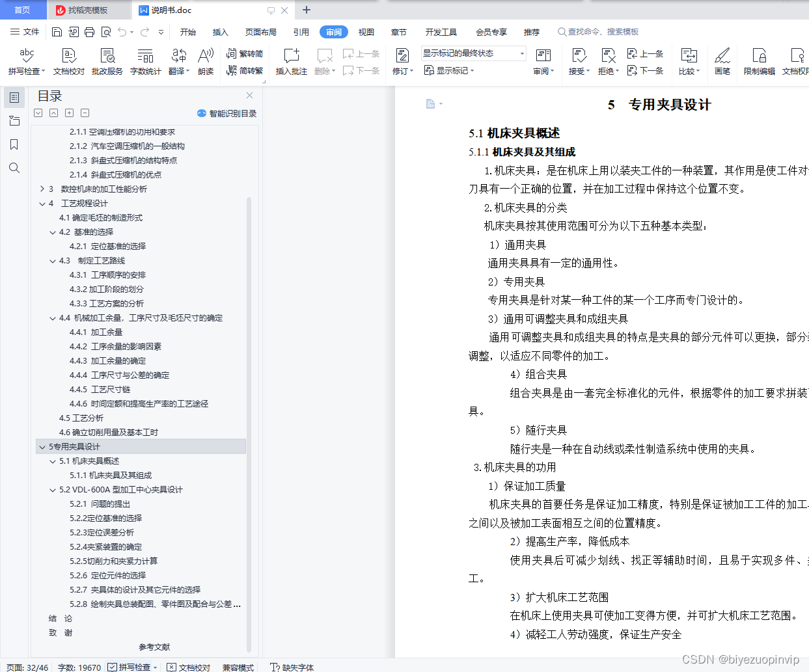
Task: Click the save icon in quick toolbar
Action: 57,32
